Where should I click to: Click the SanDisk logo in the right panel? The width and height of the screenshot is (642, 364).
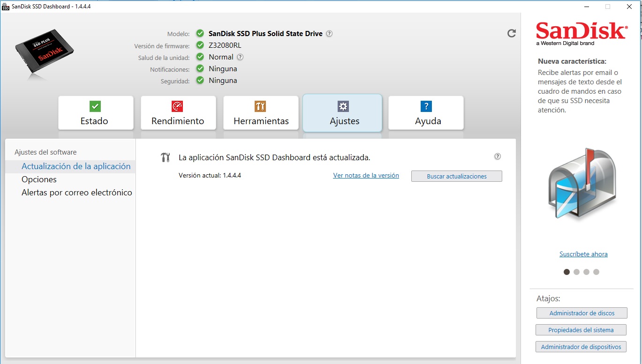(x=582, y=33)
